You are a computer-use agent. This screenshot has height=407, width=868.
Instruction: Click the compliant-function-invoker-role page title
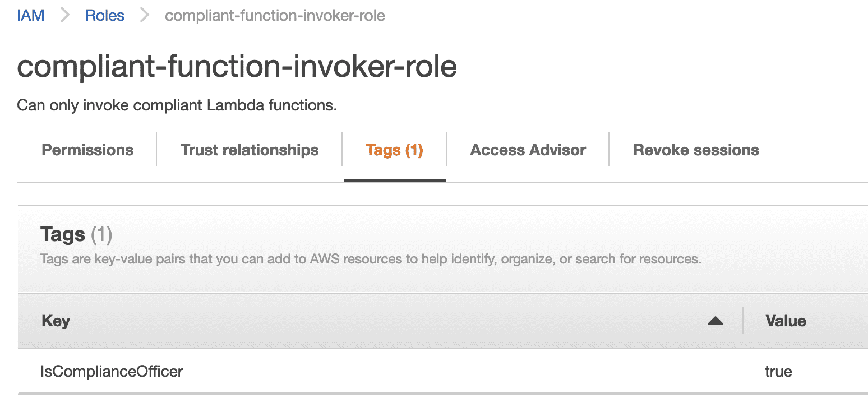(237, 66)
